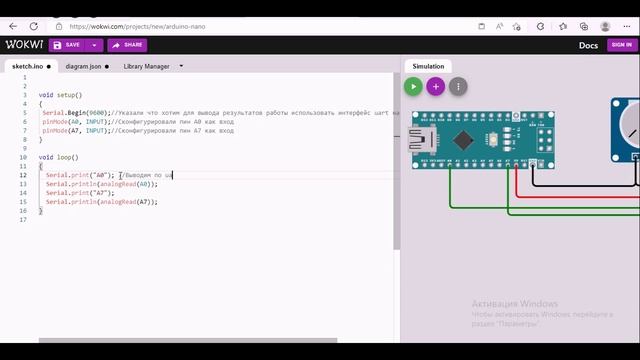Viewport: 640px width, 360px height.
Task: Click line number 1 in the gutter
Action: [25, 77]
